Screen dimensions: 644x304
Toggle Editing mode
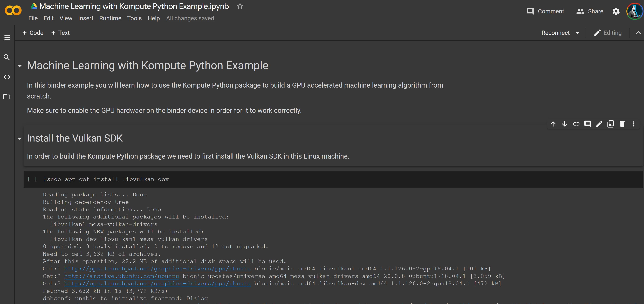pyautogui.click(x=608, y=33)
